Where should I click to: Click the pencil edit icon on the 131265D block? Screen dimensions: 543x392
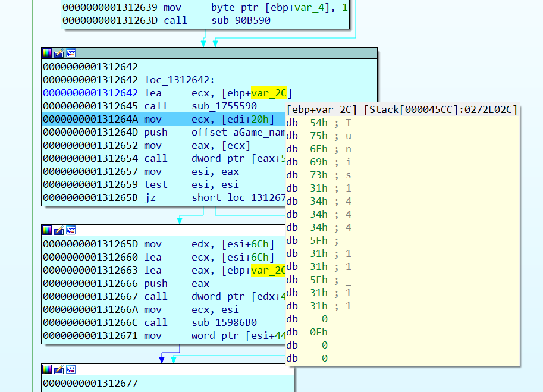pos(58,230)
